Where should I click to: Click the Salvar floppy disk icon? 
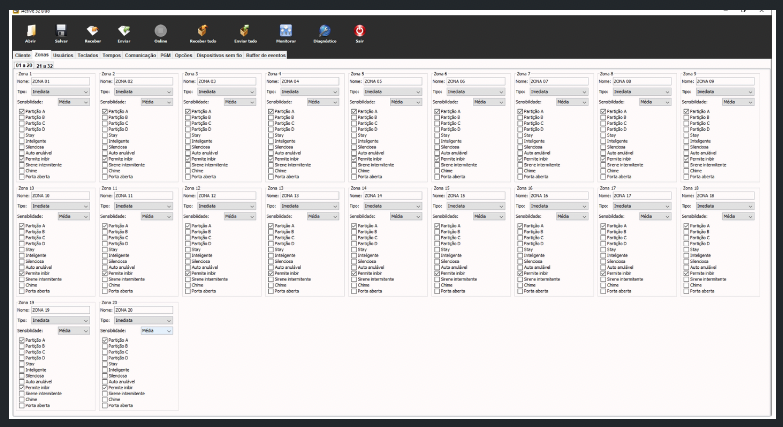pyautogui.click(x=62, y=31)
